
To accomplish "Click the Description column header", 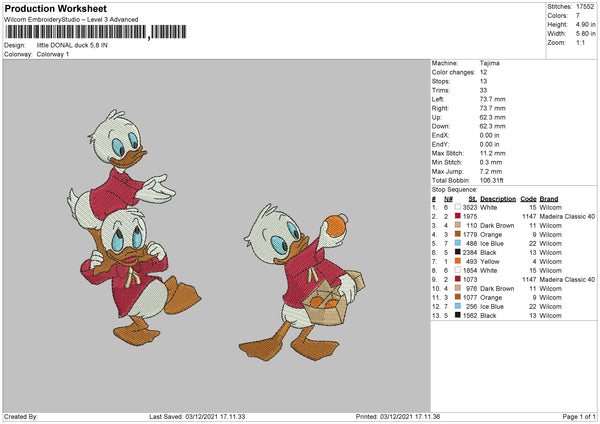I will [498, 199].
